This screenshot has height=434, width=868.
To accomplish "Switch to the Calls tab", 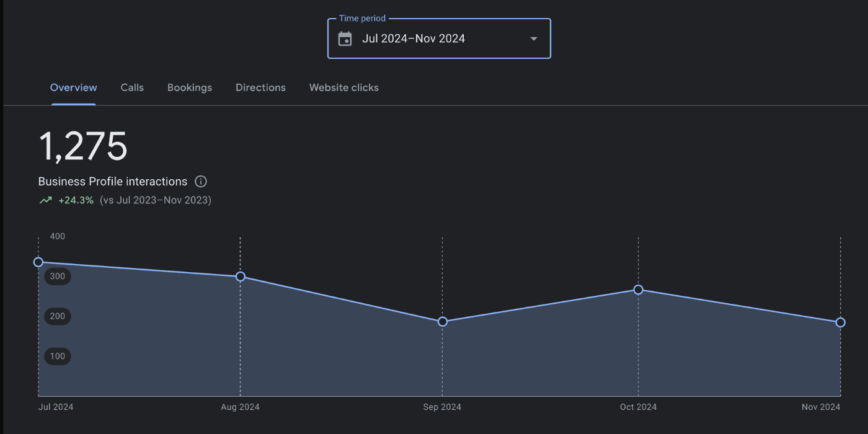I will [131, 87].
